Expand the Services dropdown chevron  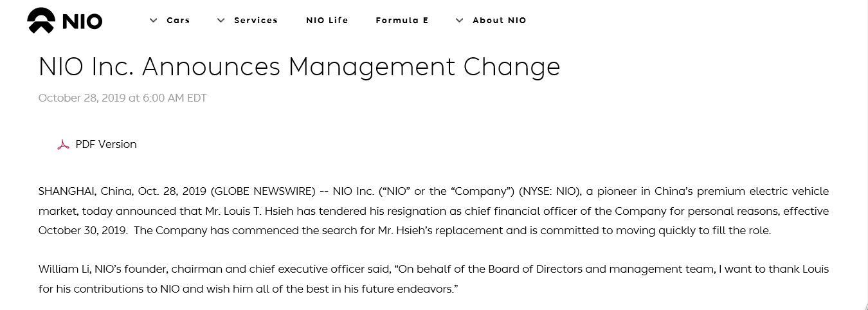pyautogui.click(x=221, y=21)
